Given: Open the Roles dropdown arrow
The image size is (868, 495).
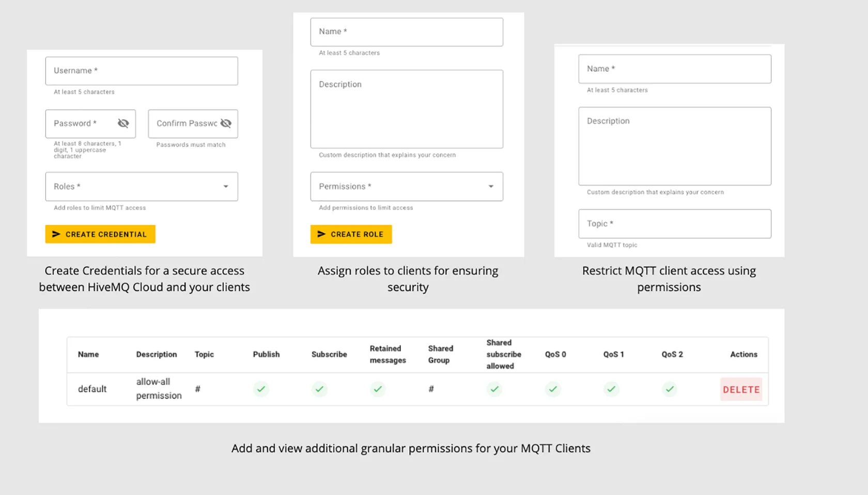Looking at the screenshot, I should click(x=226, y=186).
